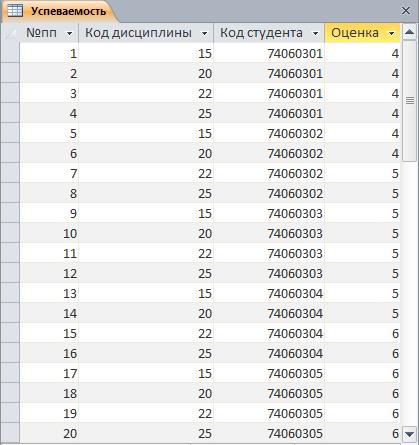Click Код дисциплины cell in row 2

point(146,73)
